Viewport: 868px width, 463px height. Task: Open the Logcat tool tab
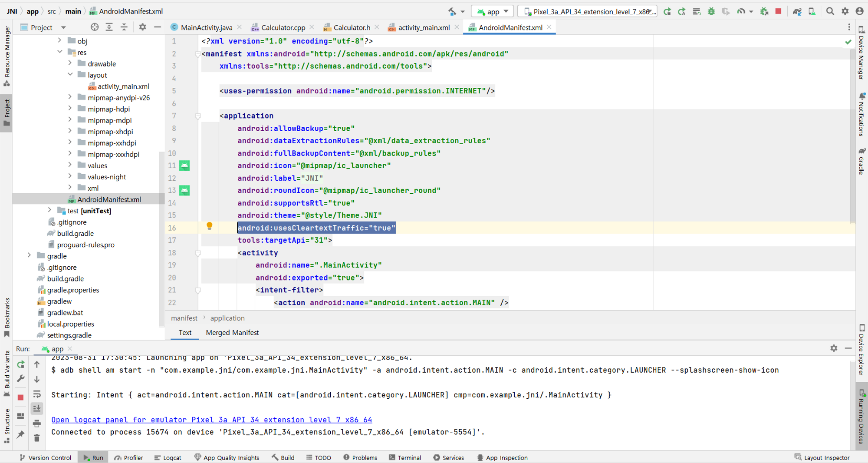[168, 457]
